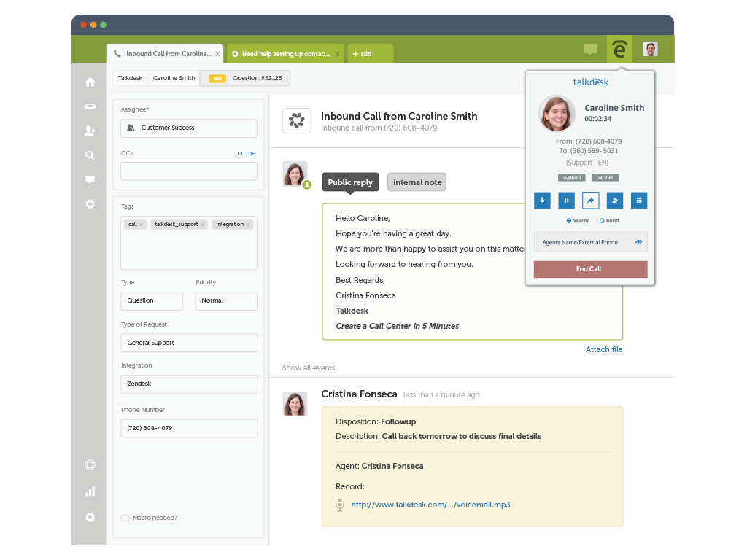Open the reporting bar chart icon

tap(90, 491)
